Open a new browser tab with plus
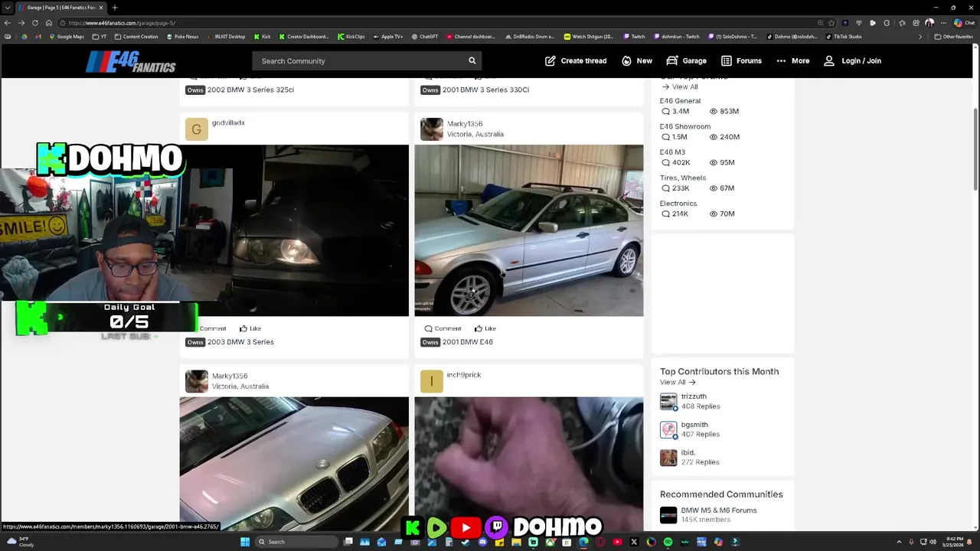The image size is (980, 551). 114,8
